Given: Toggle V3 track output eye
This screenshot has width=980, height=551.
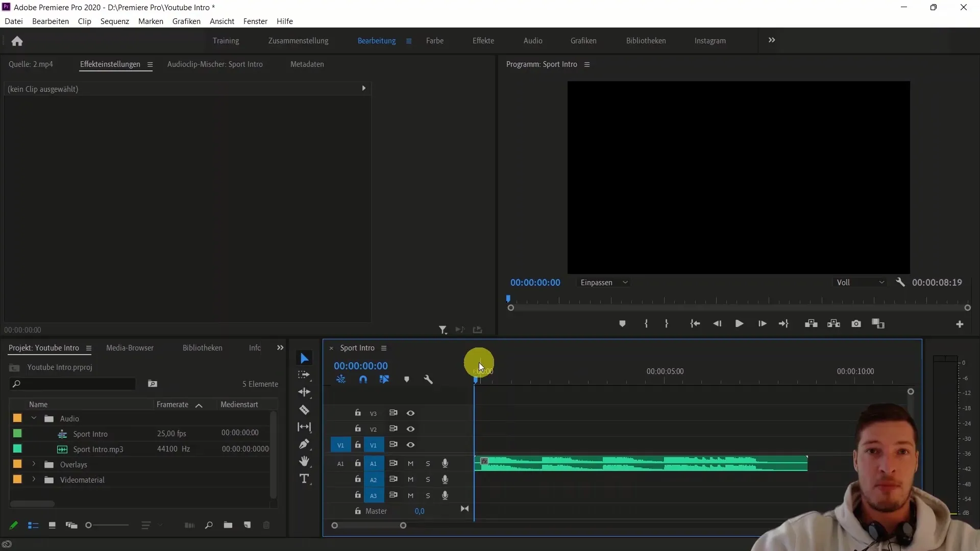Looking at the screenshot, I should point(410,413).
